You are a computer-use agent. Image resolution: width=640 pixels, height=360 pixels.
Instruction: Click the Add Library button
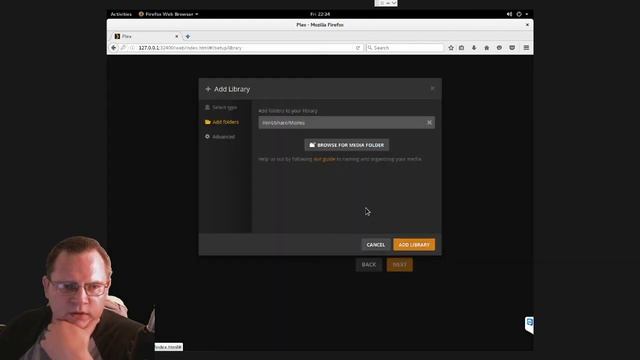414,244
